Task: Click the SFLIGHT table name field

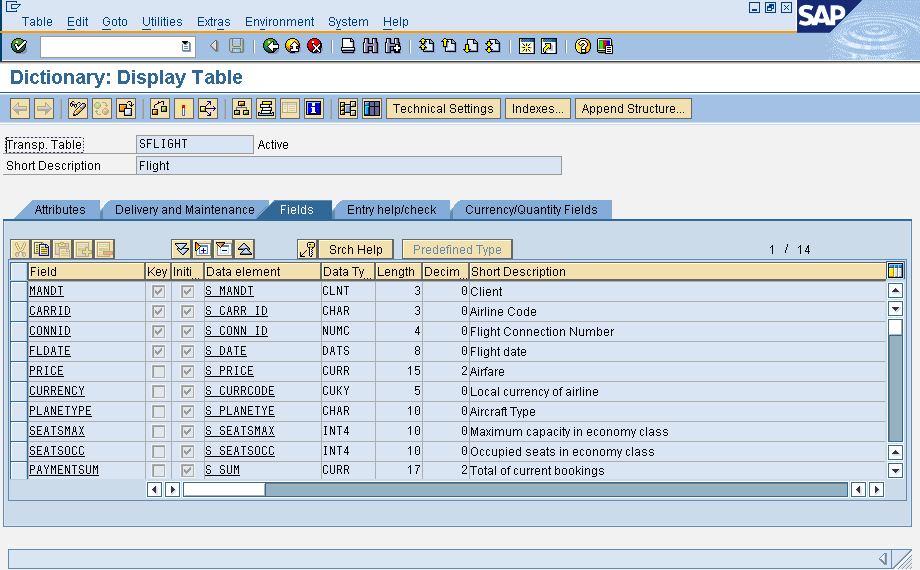Action: 195,144
